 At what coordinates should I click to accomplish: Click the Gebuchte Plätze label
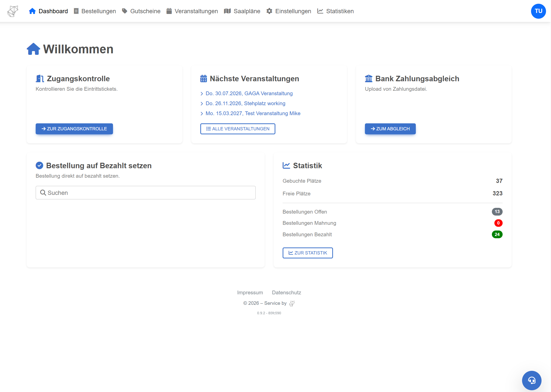[x=302, y=181]
